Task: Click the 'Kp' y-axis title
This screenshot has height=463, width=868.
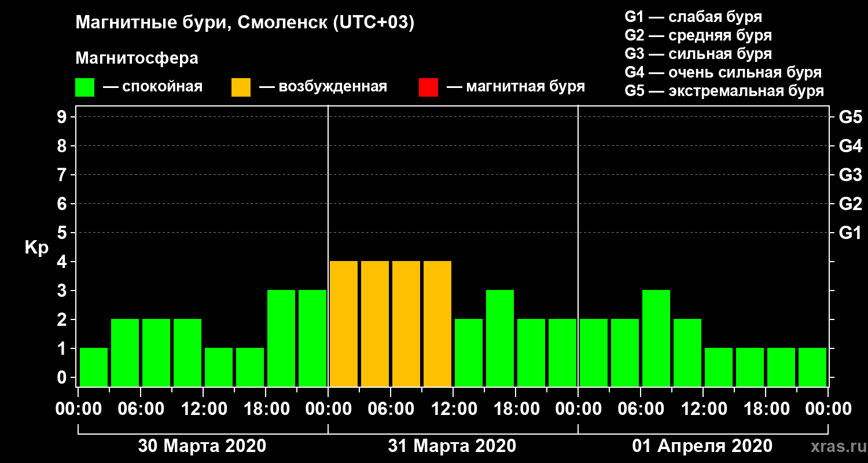Action: pyautogui.click(x=36, y=248)
